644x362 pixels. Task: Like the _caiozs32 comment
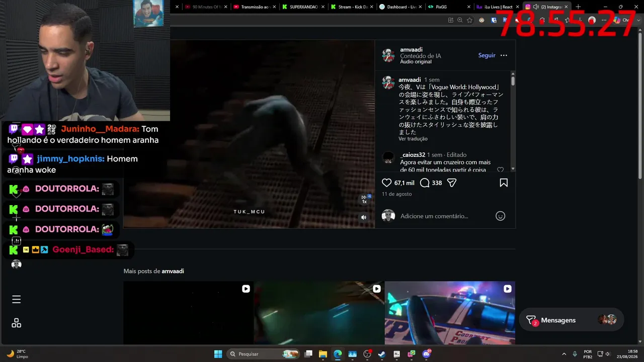click(500, 170)
